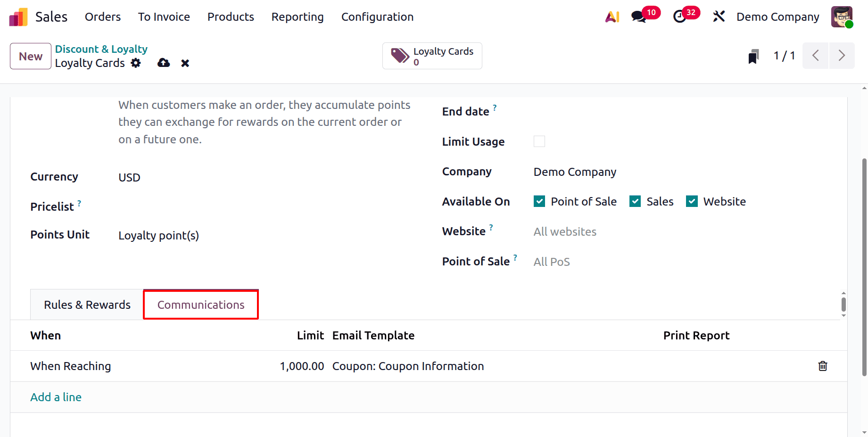This screenshot has height=437, width=868.
Task: Open the Pricelist selection field
Action: tap(151, 206)
